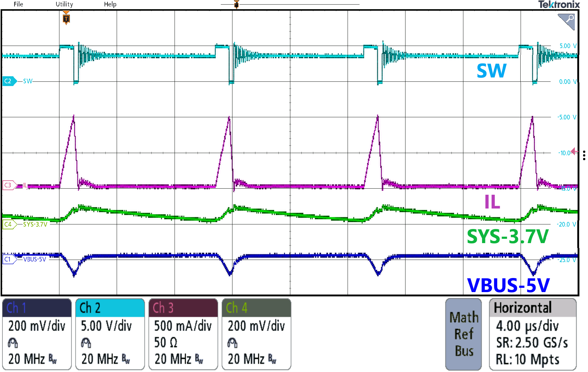Open the Math Ref Bus panel
This screenshot has width=588, height=372.
click(463, 334)
